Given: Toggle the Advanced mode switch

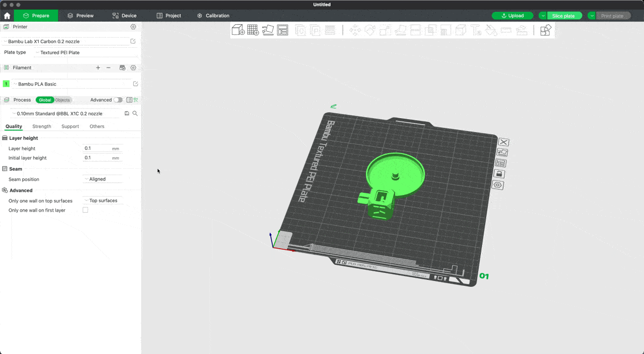Looking at the screenshot, I should click(118, 100).
